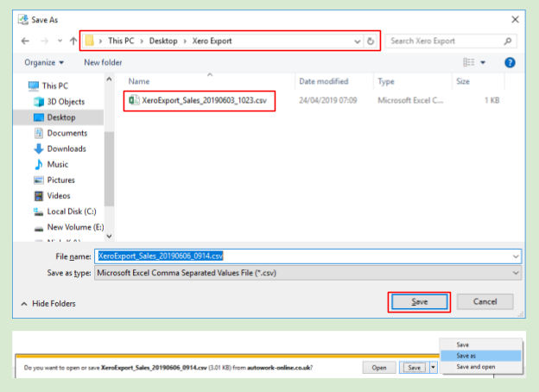Click the refresh button in address bar

click(371, 41)
